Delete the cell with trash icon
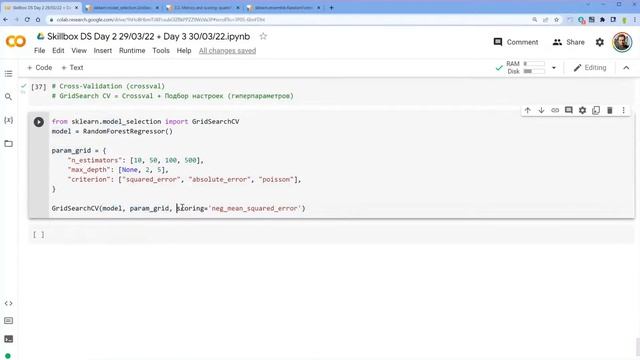The width and height of the screenshot is (640, 360). 610,110
